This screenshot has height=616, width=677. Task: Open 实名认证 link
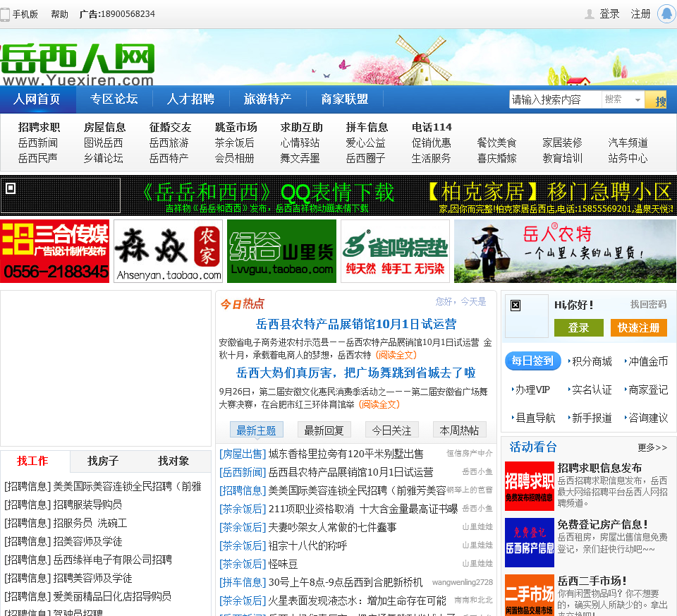pyautogui.click(x=592, y=390)
